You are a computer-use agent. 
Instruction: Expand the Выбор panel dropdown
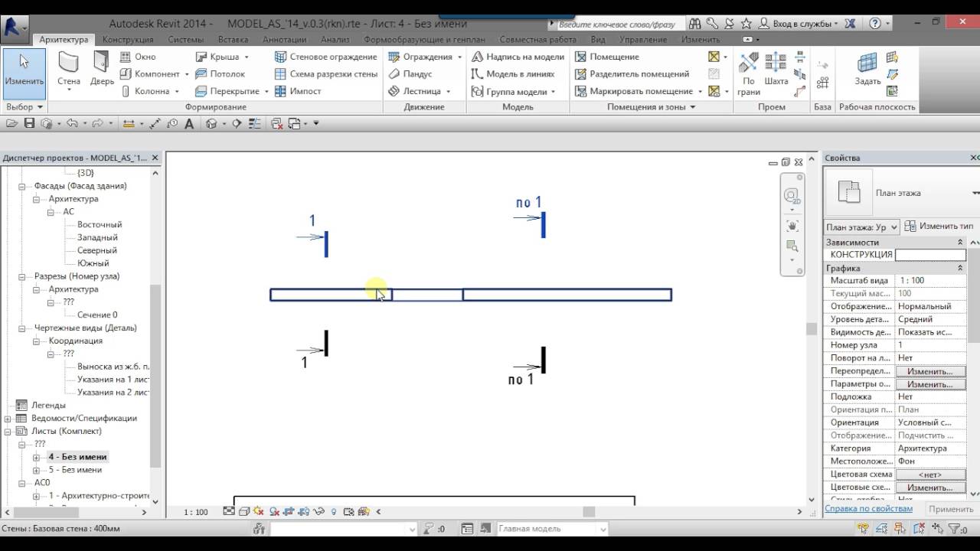pyautogui.click(x=24, y=107)
